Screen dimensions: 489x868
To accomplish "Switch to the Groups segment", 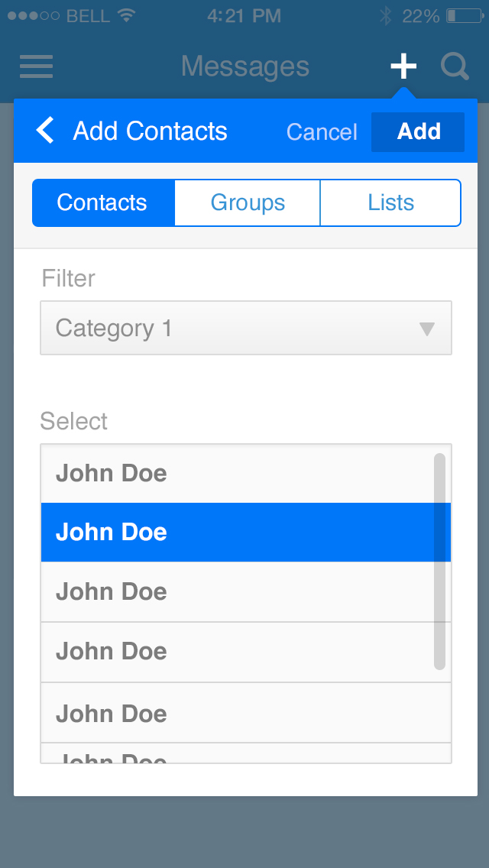I will 248,202.
